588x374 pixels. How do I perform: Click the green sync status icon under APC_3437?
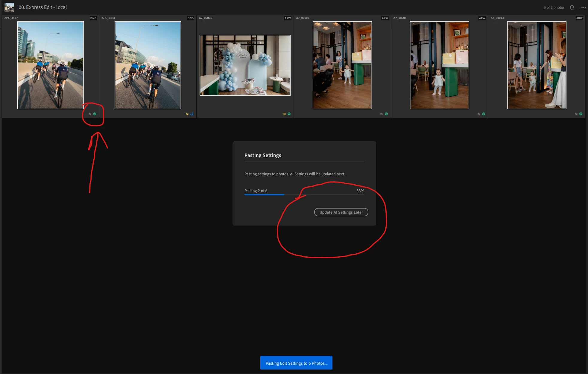click(x=95, y=114)
